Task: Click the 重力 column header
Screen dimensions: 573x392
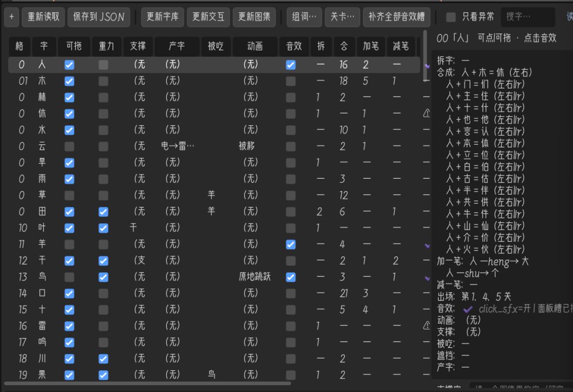Action: [107, 46]
